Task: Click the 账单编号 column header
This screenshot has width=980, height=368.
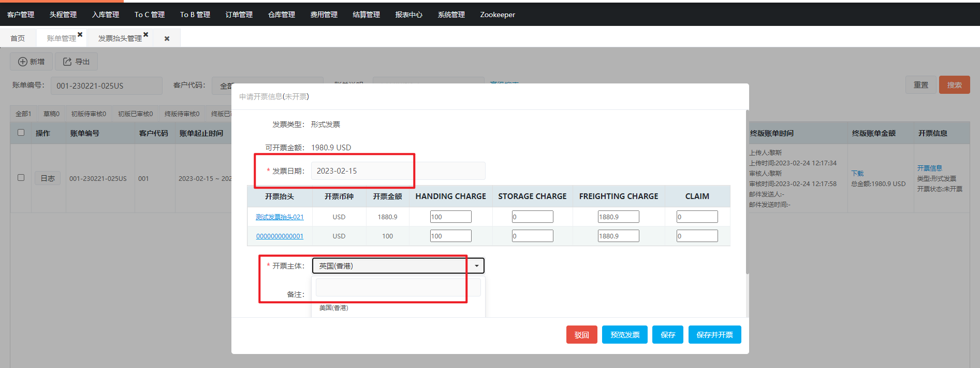Action: [x=85, y=133]
